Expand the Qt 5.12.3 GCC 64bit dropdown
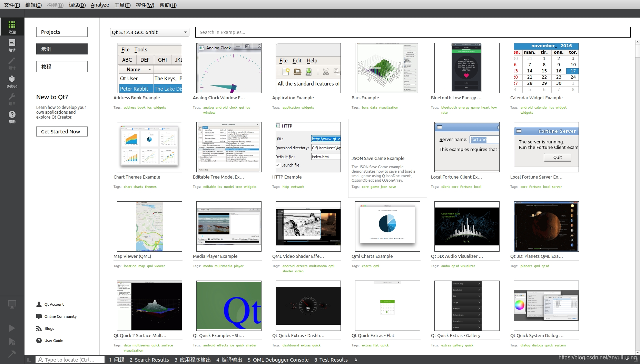Image resolution: width=640 pixels, height=364 pixels. pos(150,32)
